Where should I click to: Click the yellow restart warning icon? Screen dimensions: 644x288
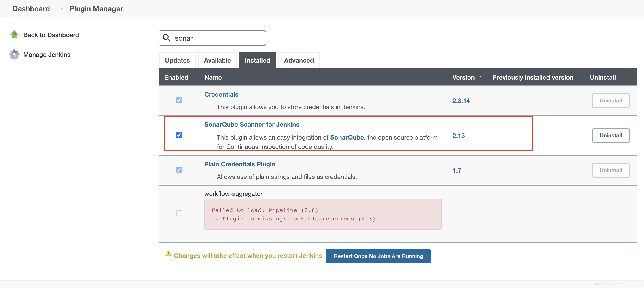pos(169,253)
